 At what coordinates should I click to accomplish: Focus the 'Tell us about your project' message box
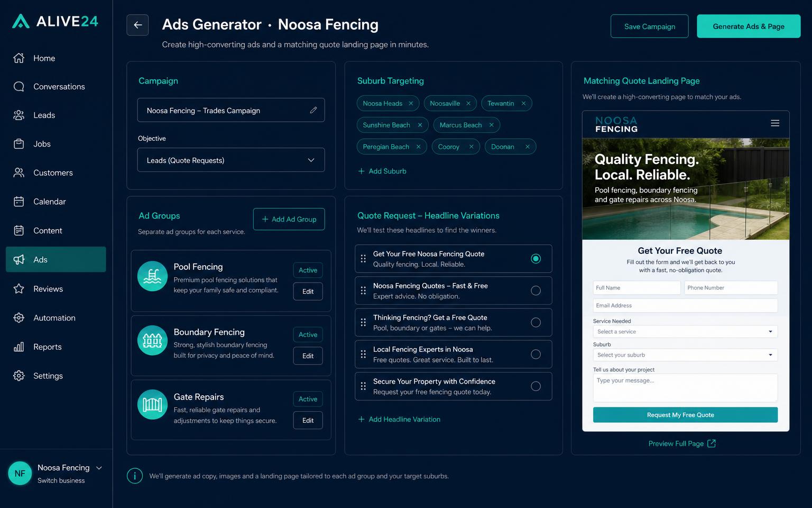[685, 388]
